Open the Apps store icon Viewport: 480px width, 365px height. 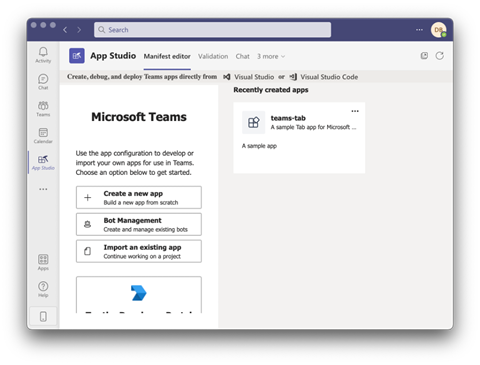[x=43, y=262]
